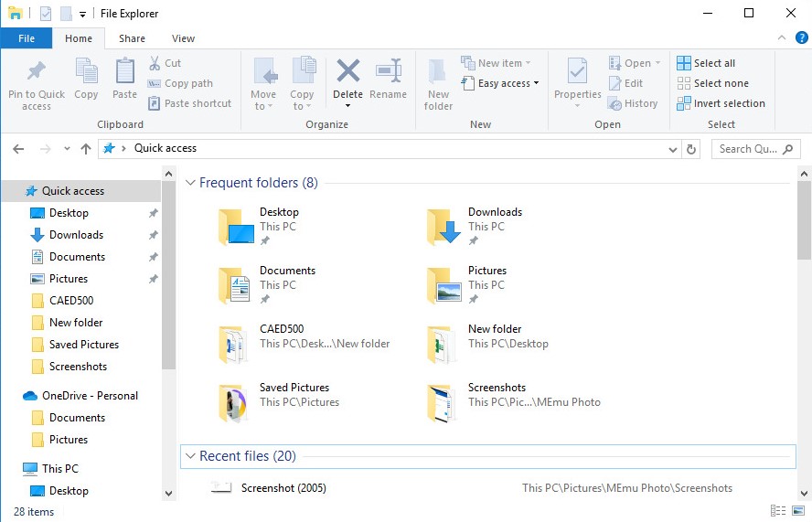812x522 pixels.
Task: Click Pin to Quick access icon
Action: (37, 71)
